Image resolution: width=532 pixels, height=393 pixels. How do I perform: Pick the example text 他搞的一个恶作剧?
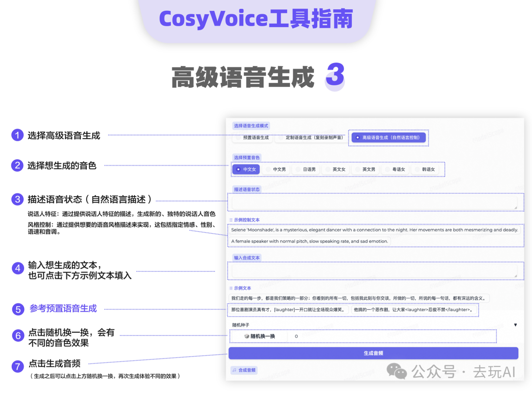tap(414, 310)
